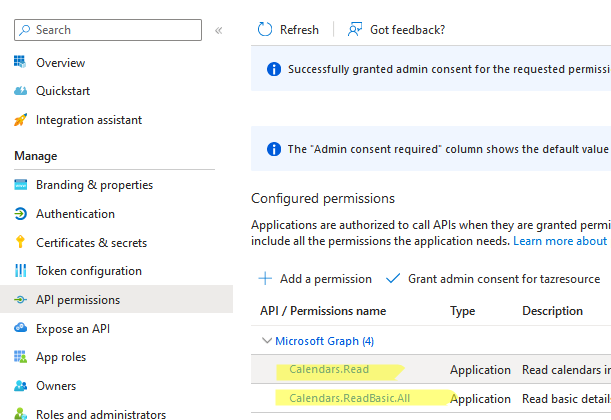The width and height of the screenshot is (611, 420).
Task: Focus the Search input field
Action: [x=108, y=30]
